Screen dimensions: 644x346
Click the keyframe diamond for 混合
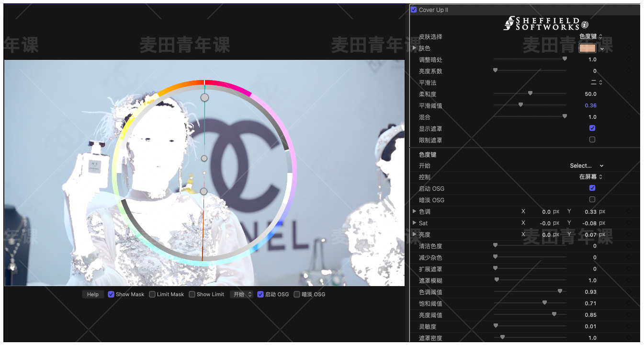pyautogui.click(x=629, y=117)
